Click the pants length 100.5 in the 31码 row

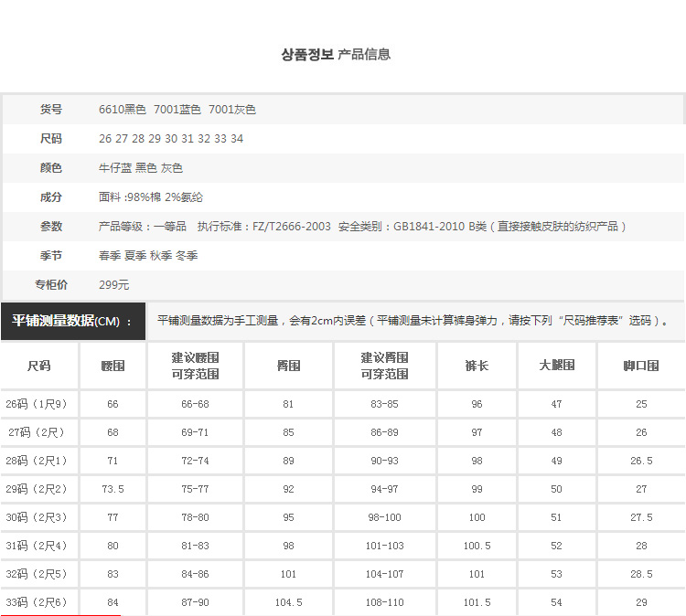(477, 546)
